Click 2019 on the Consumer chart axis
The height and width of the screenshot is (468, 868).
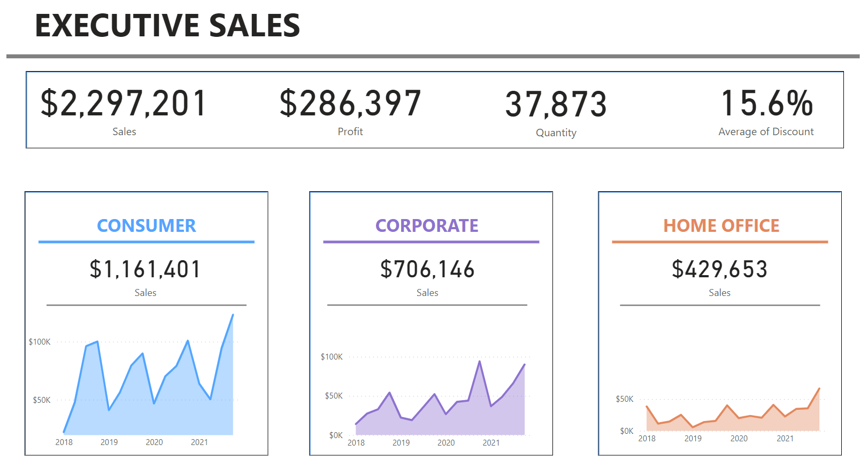pyautogui.click(x=109, y=442)
